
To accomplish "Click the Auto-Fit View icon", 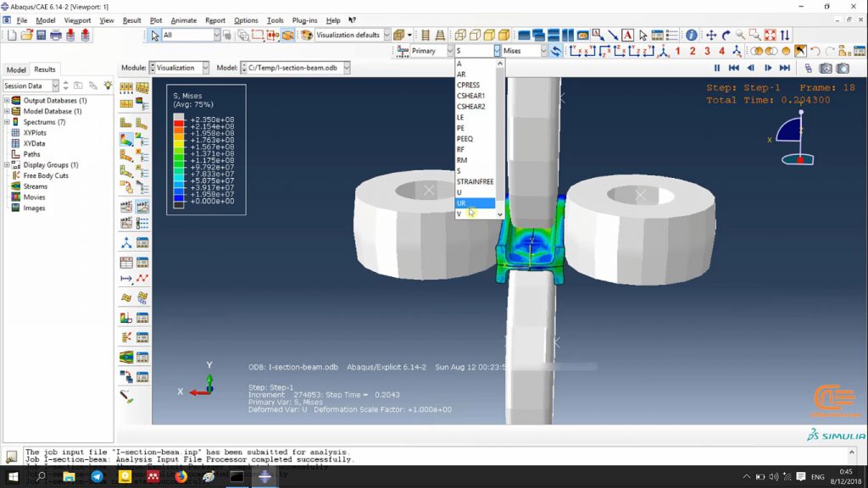I will pyautogui.click(x=768, y=36).
